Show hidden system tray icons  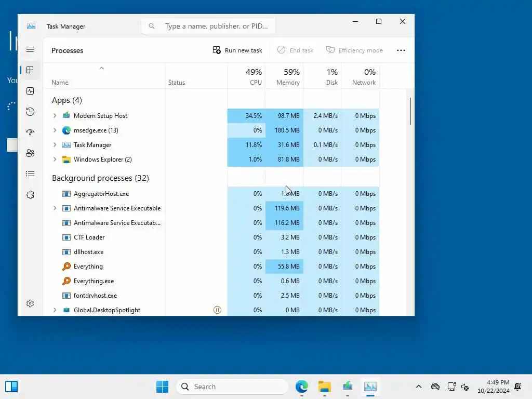coord(419,387)
